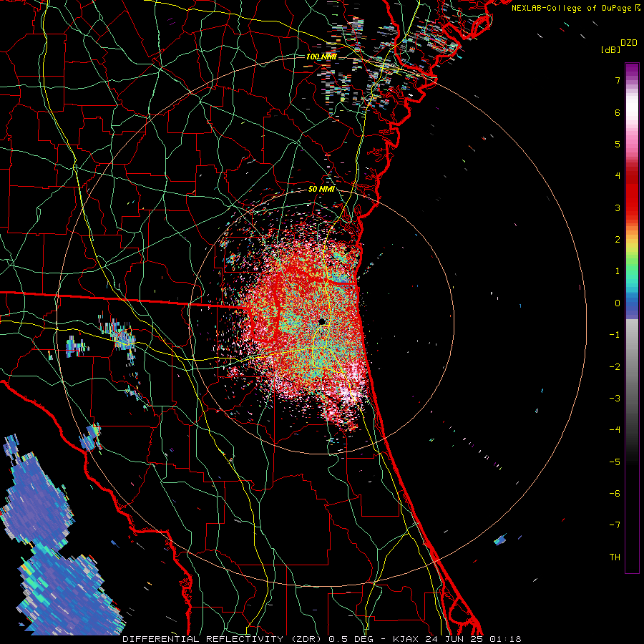
Task: Click the -6 value on the color scale
Action: (x=615, y=494)
